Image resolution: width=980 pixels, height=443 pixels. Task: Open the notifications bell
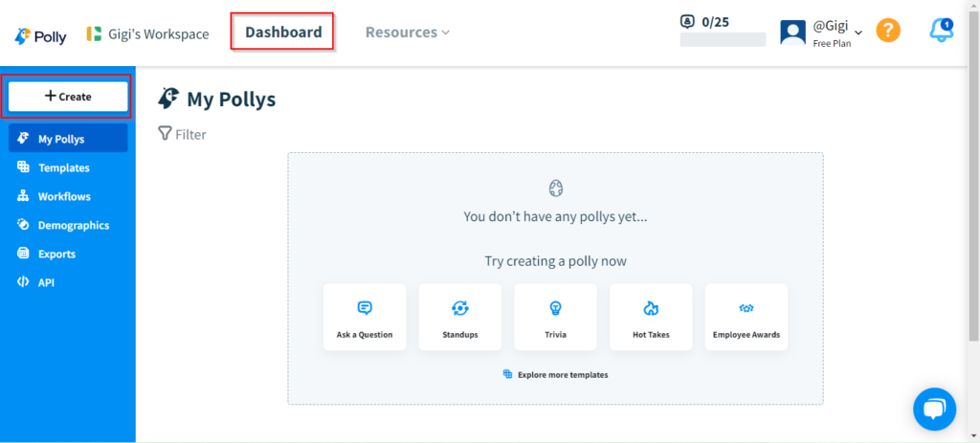coord(942,30)
